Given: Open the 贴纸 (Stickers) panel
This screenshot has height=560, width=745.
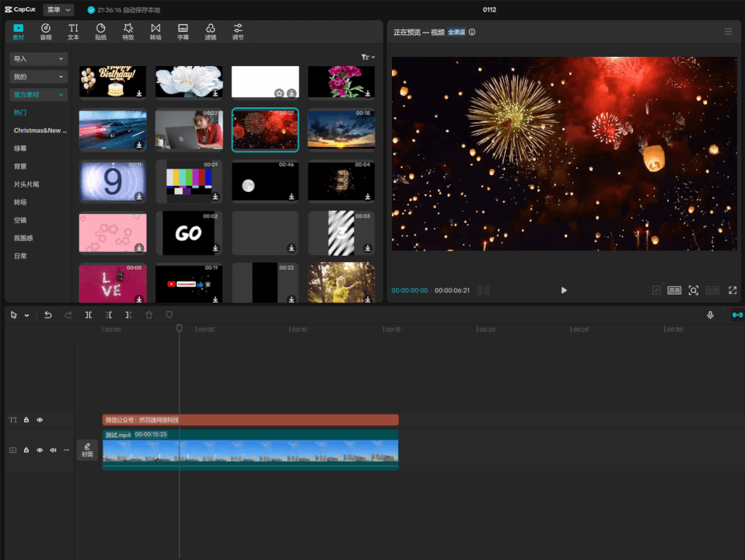Looking at the screenshot, I should tap(100, 31).
